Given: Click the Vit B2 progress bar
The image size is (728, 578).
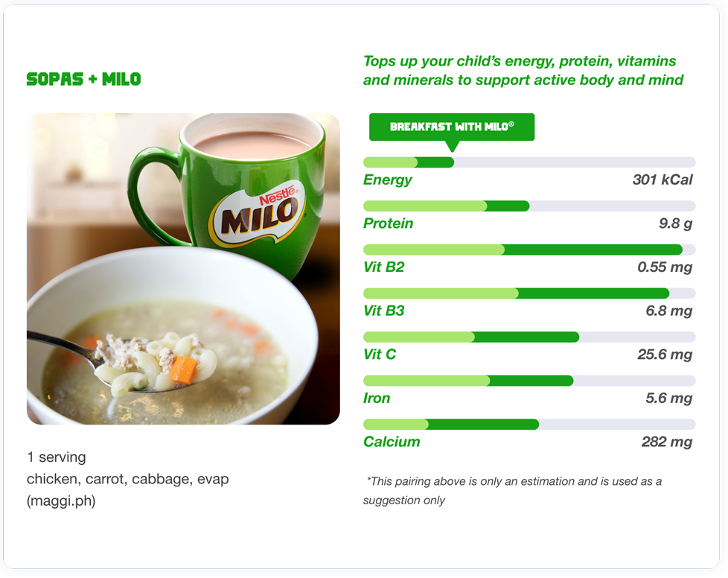Looking at the screenshot, I should [x=529, y=250].
